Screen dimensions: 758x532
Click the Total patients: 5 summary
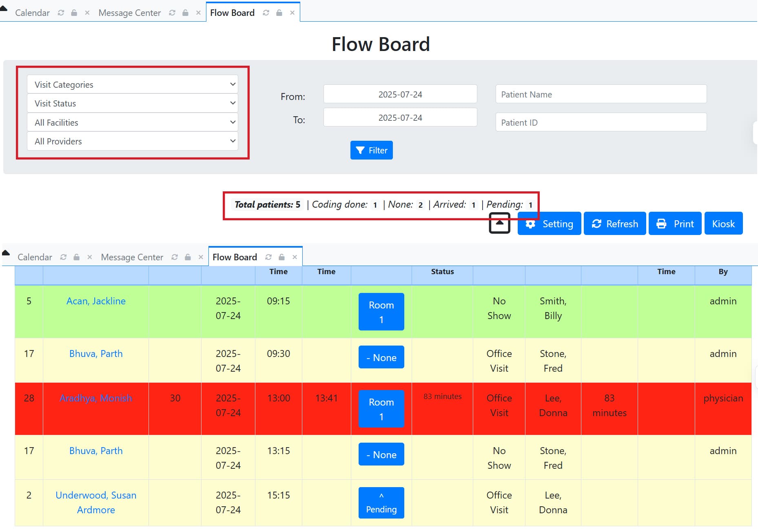point(267,204)
